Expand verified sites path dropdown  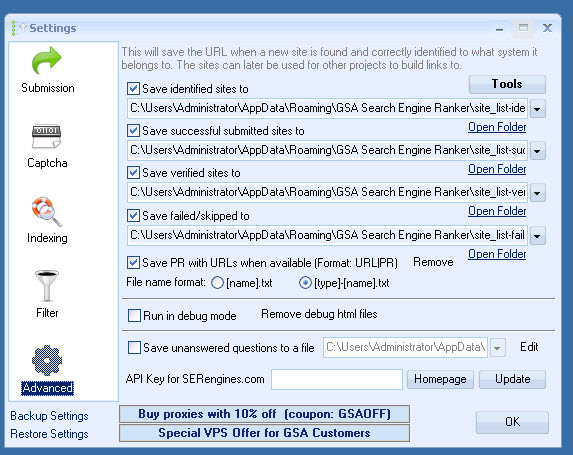537,193
